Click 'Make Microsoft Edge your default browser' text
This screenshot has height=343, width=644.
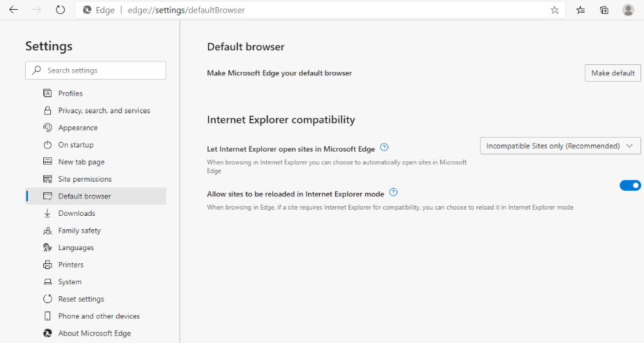click(x=279, y=73)
